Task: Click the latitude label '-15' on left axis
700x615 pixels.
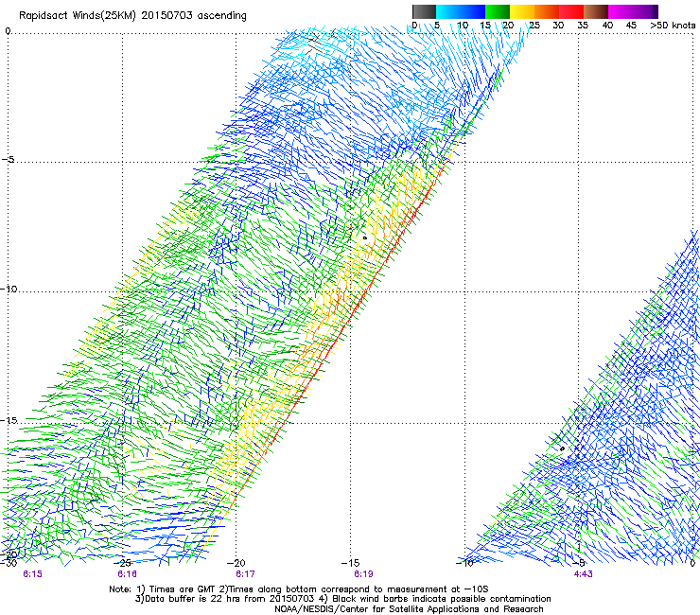Action: point(9,420)
